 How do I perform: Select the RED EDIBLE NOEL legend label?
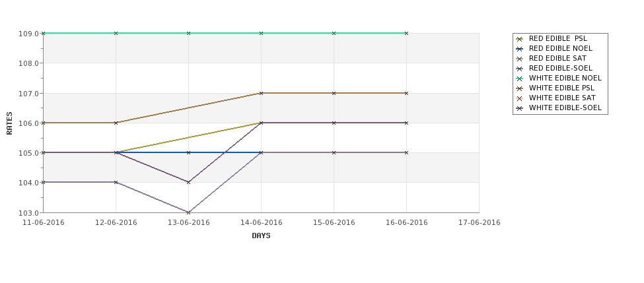(561, 48)
